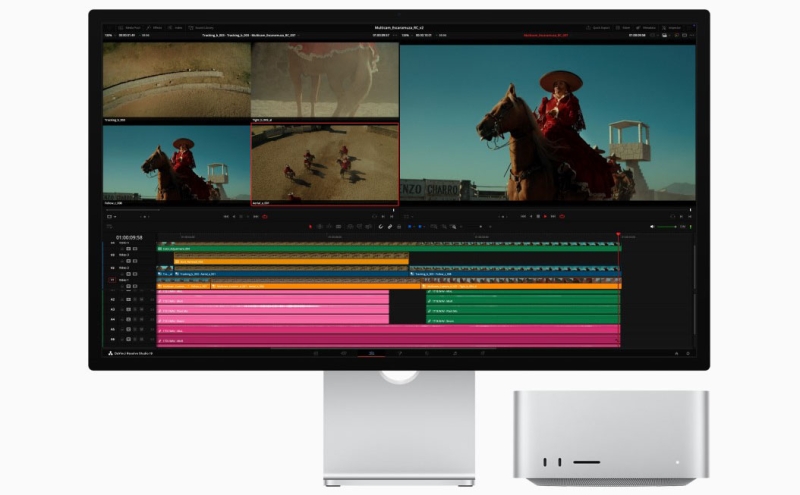Select the red Selection mode tool
The image size is (800, 495).
click(310, 227)
